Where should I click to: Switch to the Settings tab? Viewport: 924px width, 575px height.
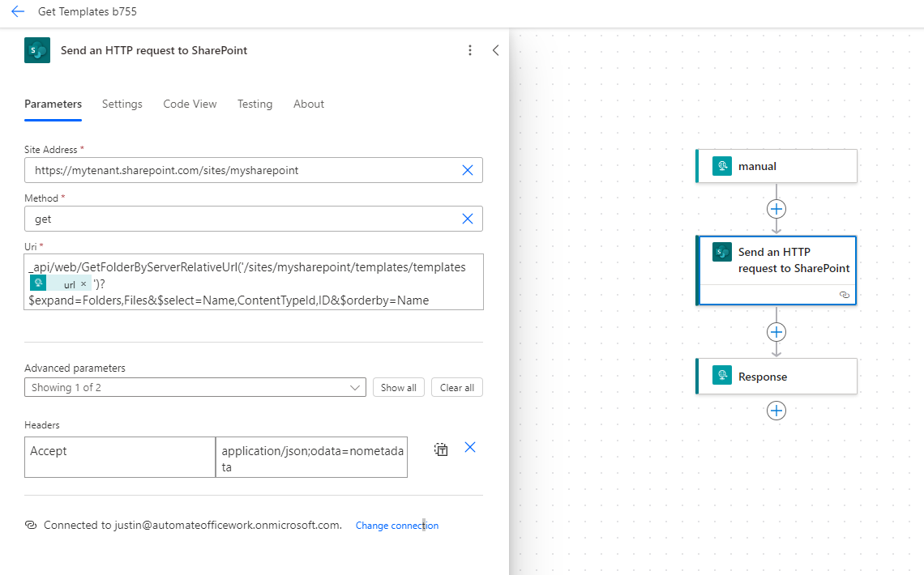[x=122, y=104]
